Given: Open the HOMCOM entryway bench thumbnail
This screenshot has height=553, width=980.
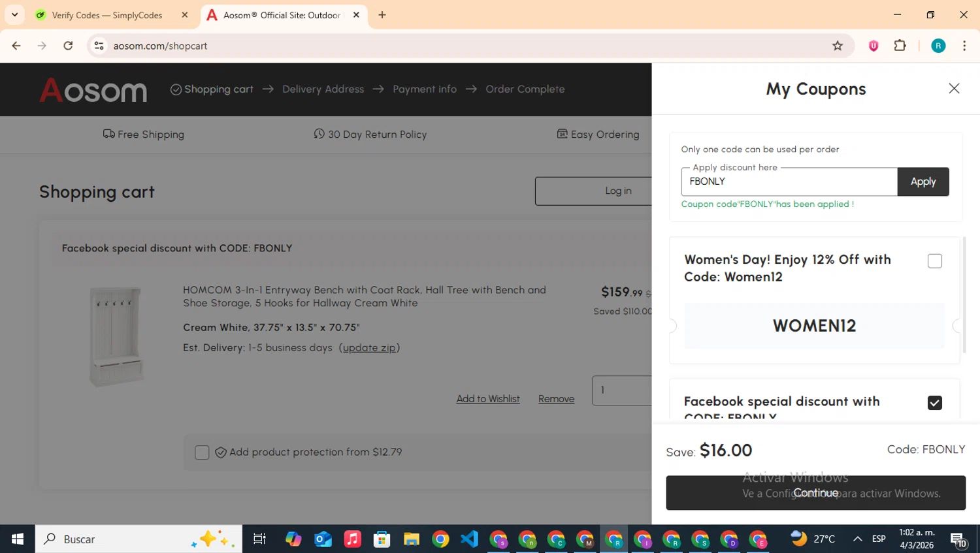Looking at the screenshot, I should (x=116, y=336).
